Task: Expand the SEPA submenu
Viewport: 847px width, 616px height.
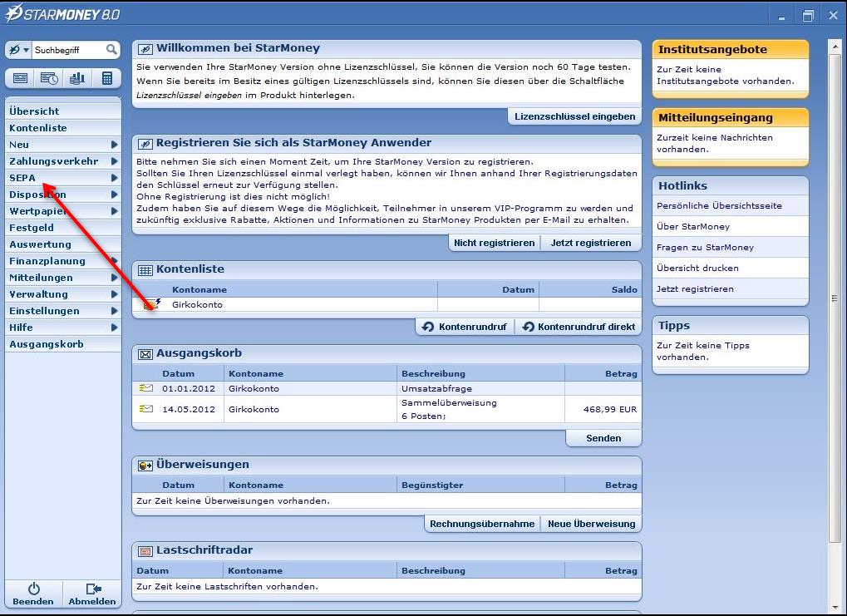Action: pos(114,178)
